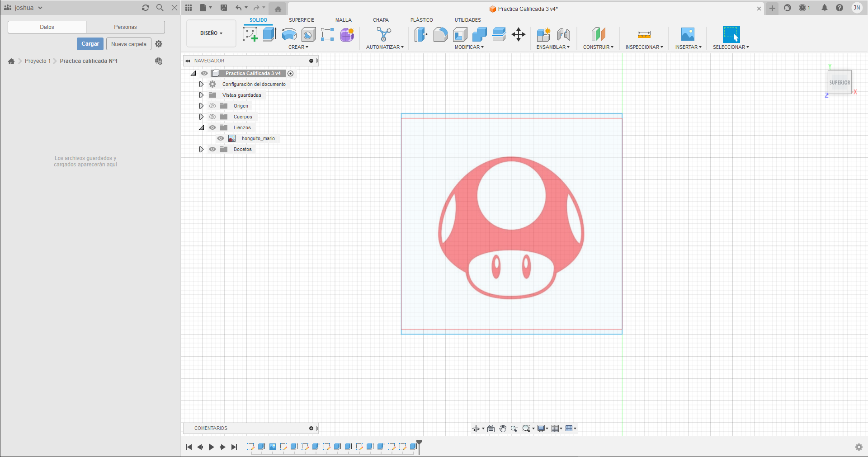
Task: Click the Move/Copy cross-arrows icon
Action: (x=519, y=34)
